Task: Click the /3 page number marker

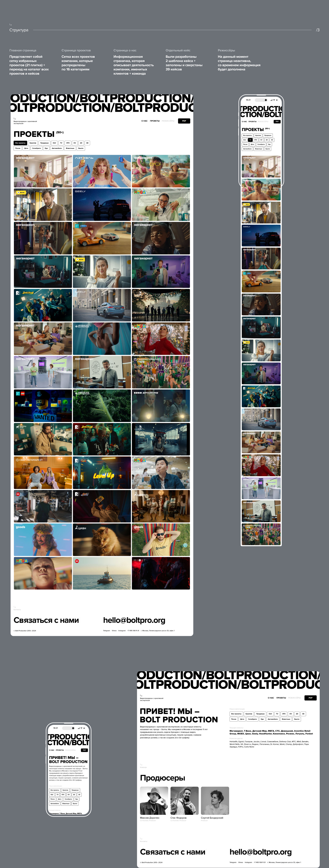Action: coord(318,30)
